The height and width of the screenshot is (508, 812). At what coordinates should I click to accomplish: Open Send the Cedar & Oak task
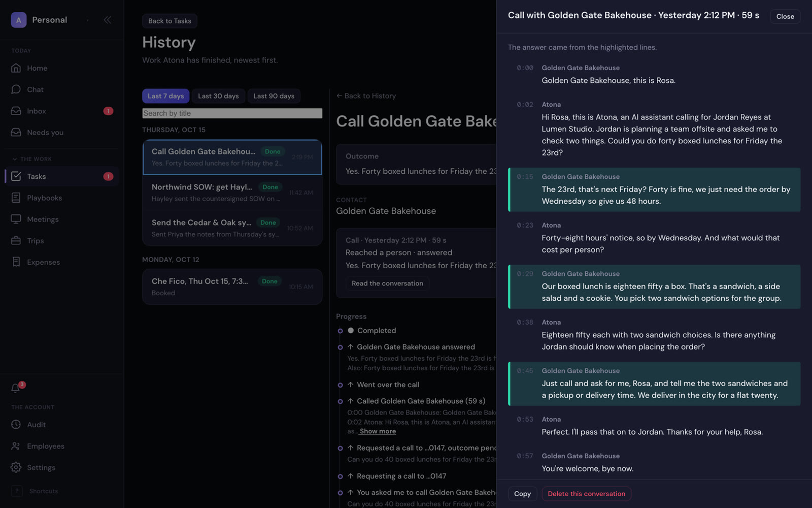(232, 228)
